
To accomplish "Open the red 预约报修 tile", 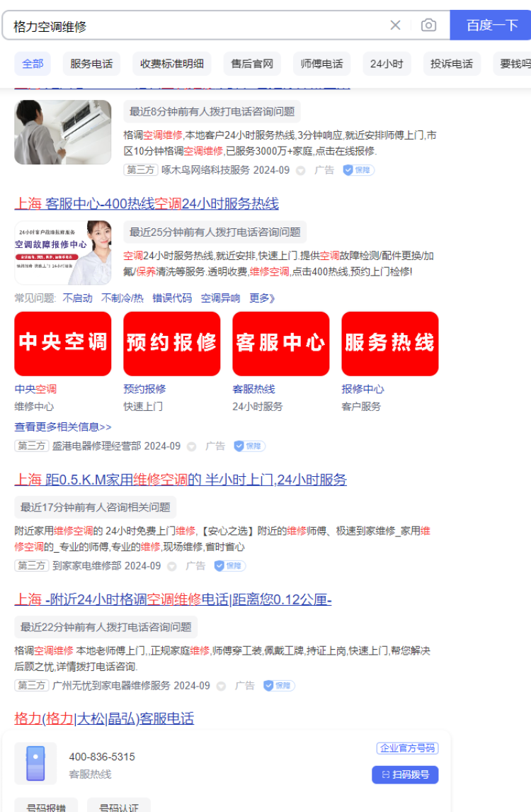I will click(x=172, y=344).
